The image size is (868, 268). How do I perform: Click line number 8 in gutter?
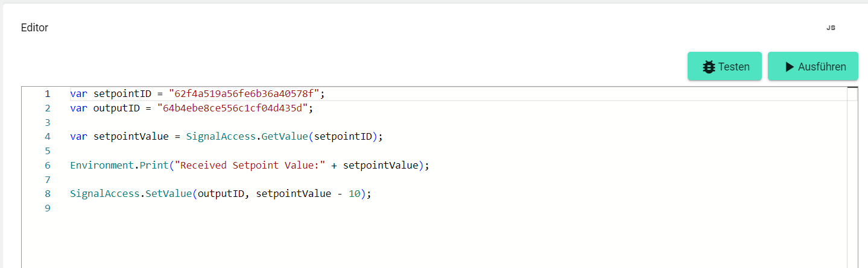point(47,194)
